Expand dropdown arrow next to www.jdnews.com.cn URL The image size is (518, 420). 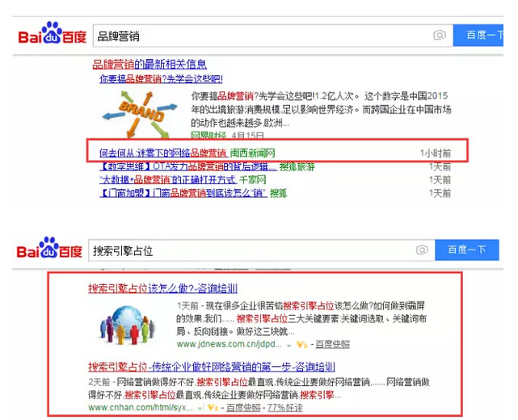click(289, 346)
